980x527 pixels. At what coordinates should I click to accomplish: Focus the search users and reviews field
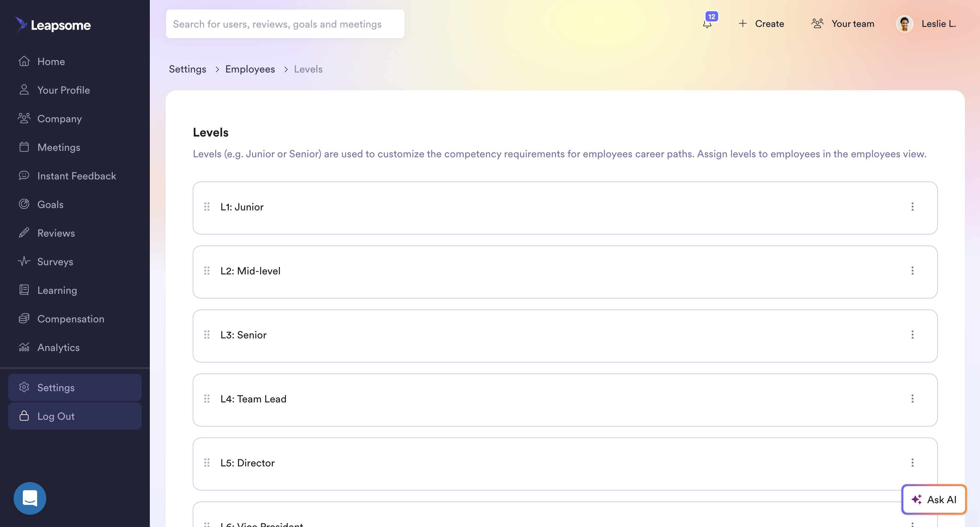pyautogui.click(x=285, y=24)
